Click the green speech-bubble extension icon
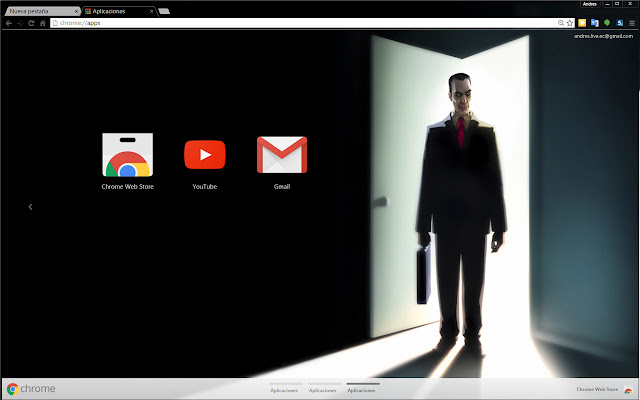640x400 pixels. tap(607, 23)
